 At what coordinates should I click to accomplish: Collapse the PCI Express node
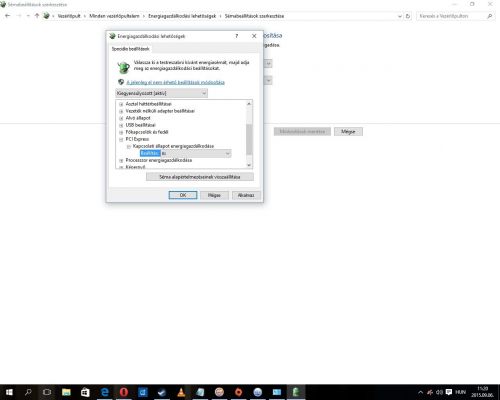(x=121, y=139)
